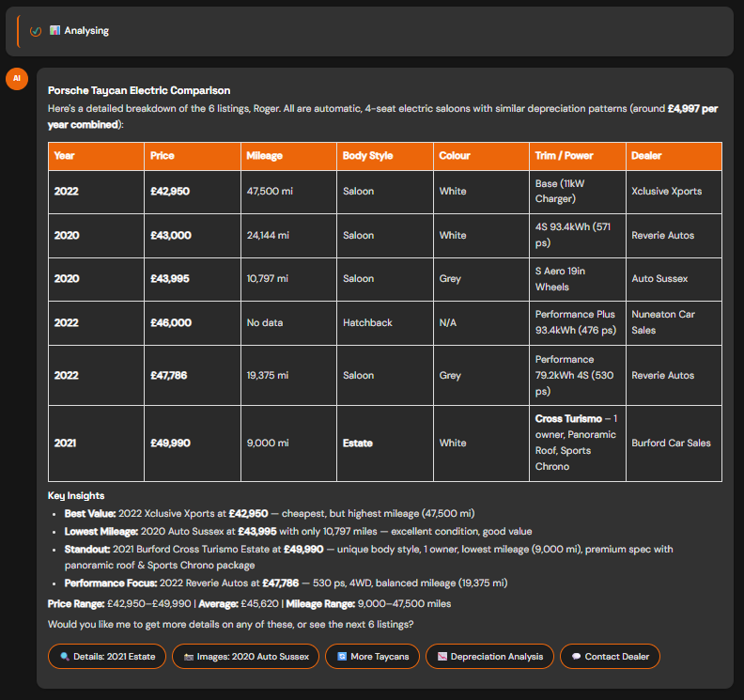Click the Performance Plus 93.4kWh trim cell

578,323
